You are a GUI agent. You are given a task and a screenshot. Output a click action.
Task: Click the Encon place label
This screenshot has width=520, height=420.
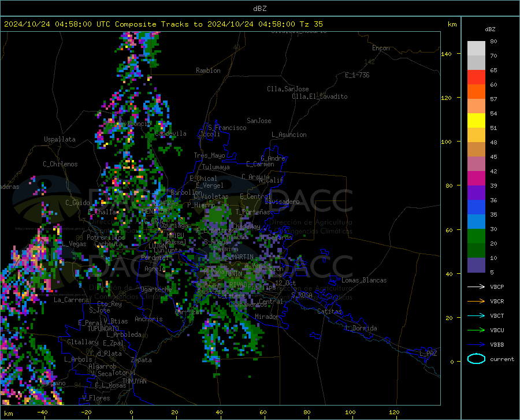click(x=381, y=48)
